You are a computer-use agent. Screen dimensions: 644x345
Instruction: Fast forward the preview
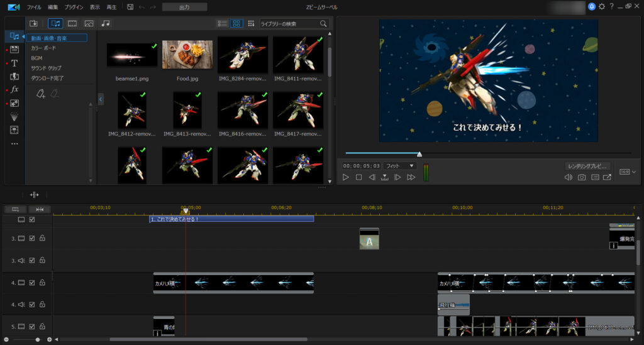[x=411, y=177]
